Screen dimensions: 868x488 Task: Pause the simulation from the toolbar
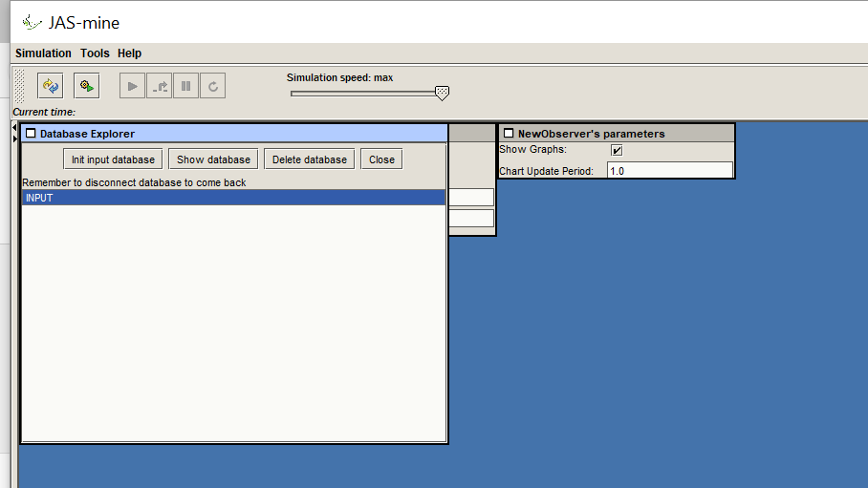186,87
